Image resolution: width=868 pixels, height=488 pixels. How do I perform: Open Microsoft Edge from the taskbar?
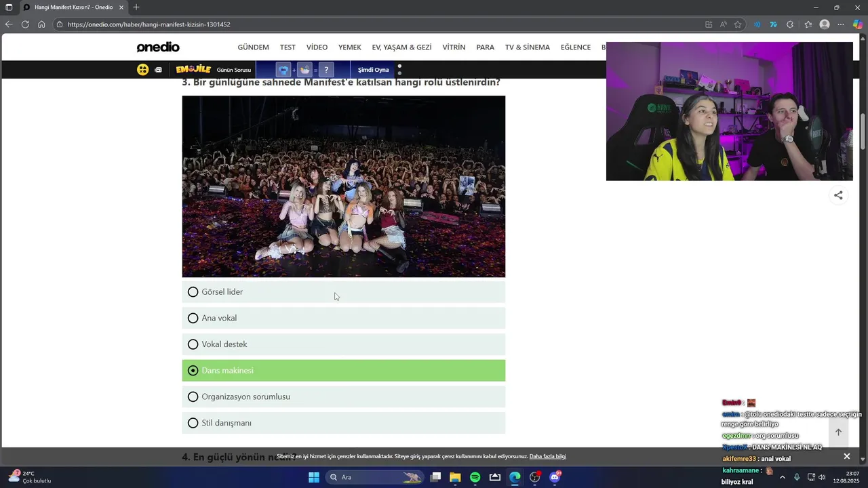pyautogui.click(x=515, y=477)
